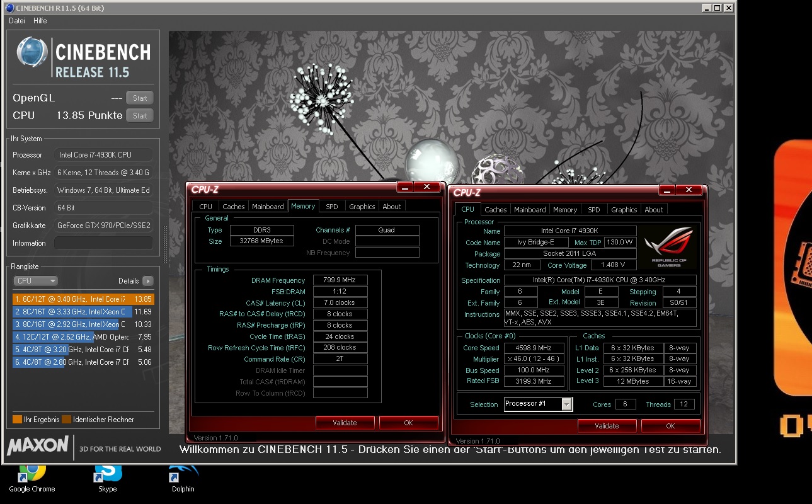Click Validate in the right CPU-Z window
The height and width of the screenshot is (504, 812).
607,426
